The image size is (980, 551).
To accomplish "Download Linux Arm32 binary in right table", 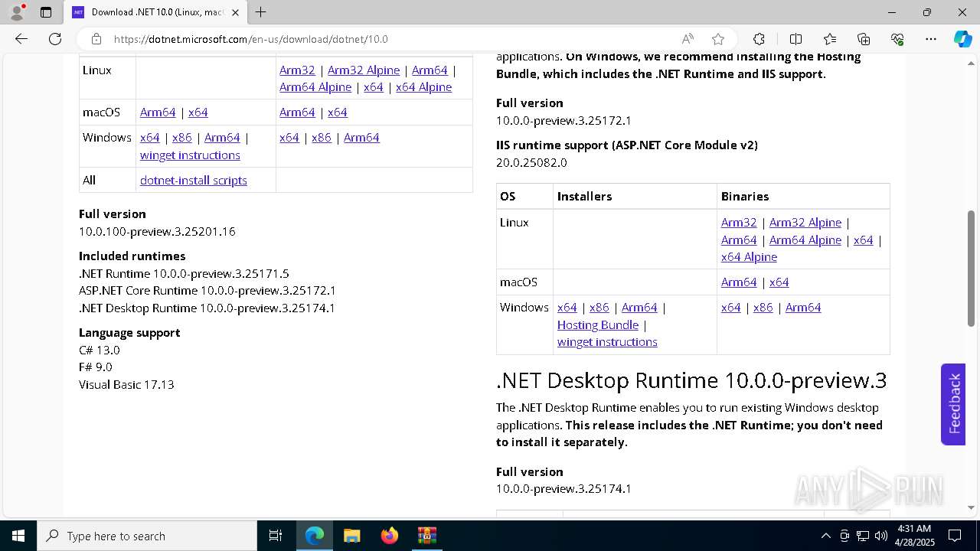I will coord(739,223).
